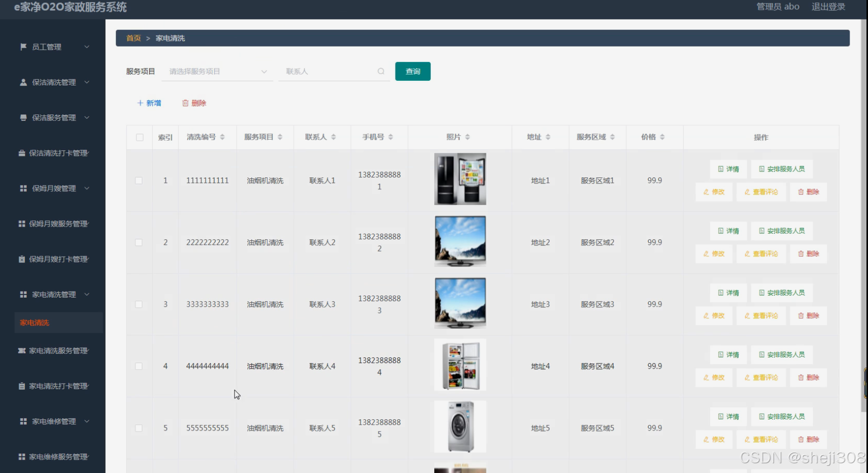Click the trash icon on the top 删除 button
Screen dimensions: 868x473
click(186, 103)
